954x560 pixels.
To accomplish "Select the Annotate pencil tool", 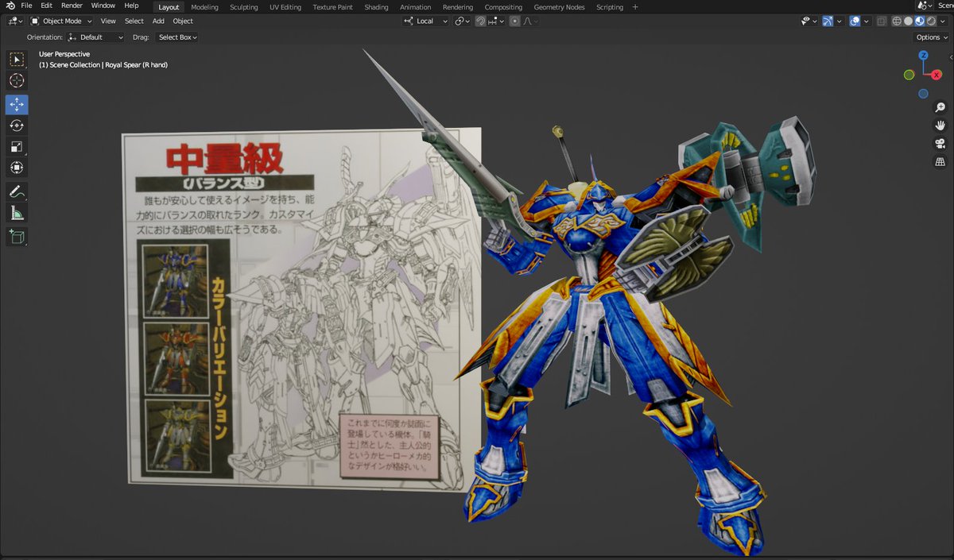I will click(x=17, y=191).
